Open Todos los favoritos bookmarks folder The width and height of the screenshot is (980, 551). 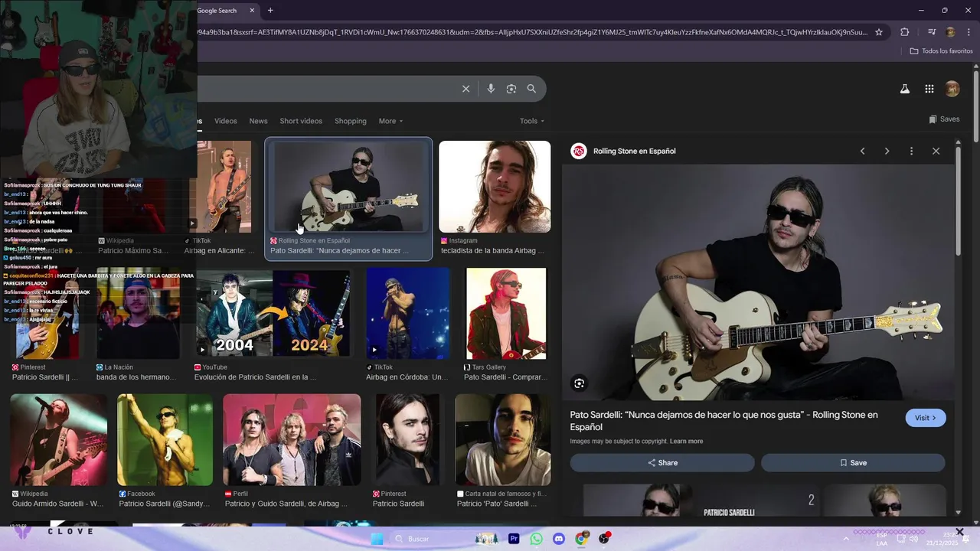click(941, 51)
